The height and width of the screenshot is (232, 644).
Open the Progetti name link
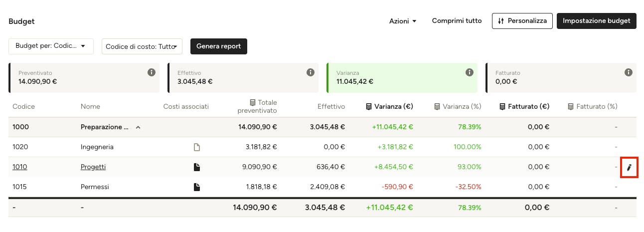pyautogui.click(x=93, y=167)
